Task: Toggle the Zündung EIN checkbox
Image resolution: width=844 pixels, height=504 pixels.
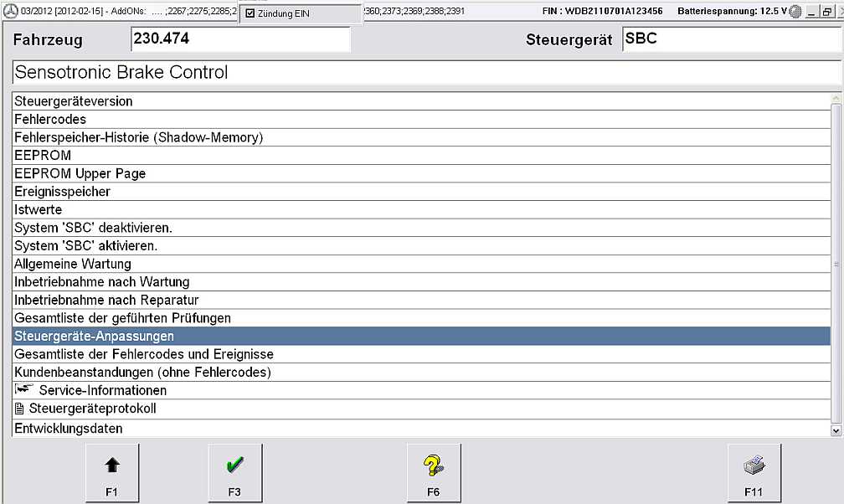Action: point(250,14)
